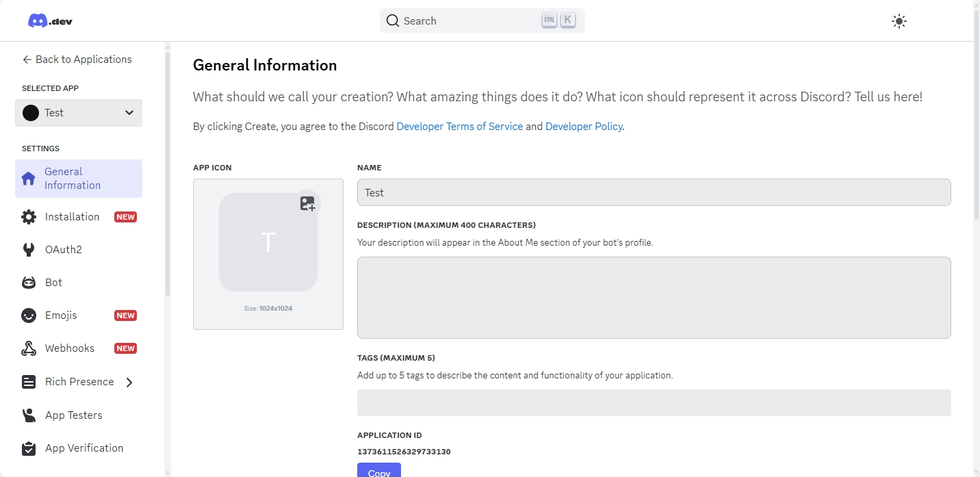Expand the Rich Presence chevron
The image size is (980, 477).
point(129,382)
